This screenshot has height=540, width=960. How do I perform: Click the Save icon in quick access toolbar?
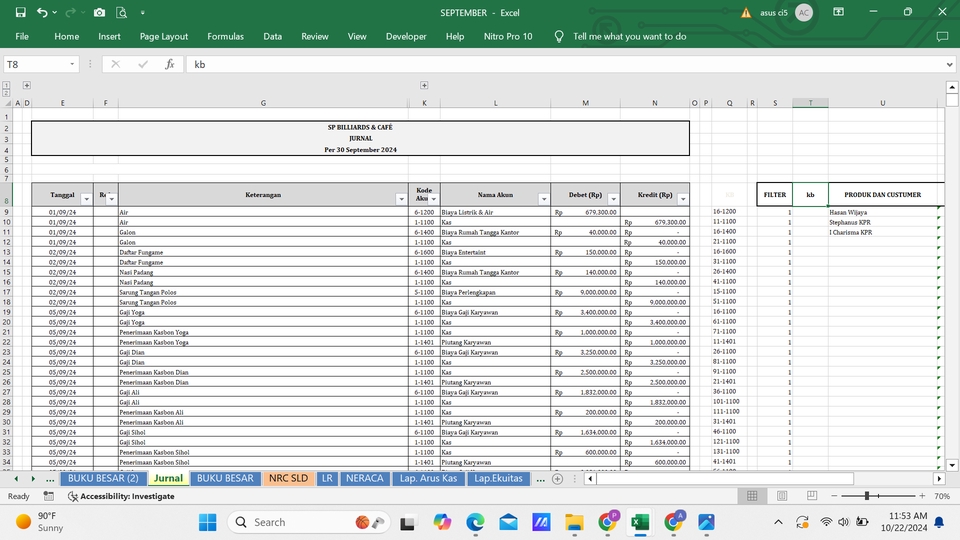pyautogui.click(x=20, y=12)
